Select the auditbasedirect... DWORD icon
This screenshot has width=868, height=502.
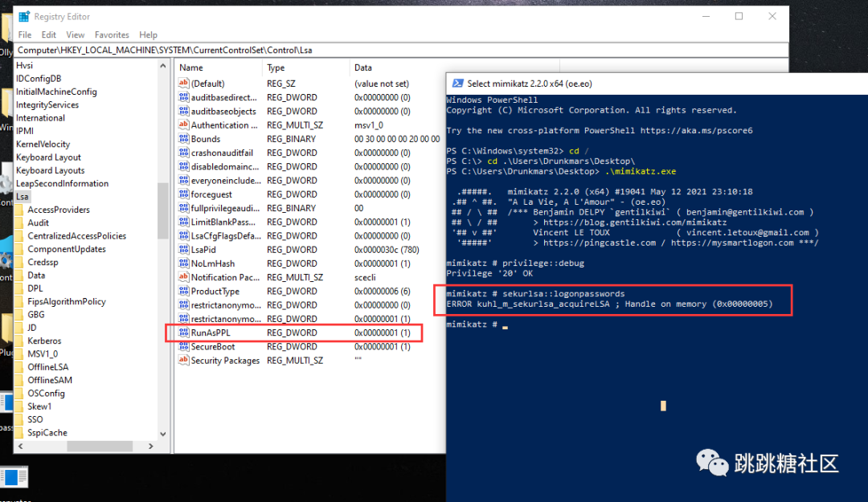pos(183,97)
